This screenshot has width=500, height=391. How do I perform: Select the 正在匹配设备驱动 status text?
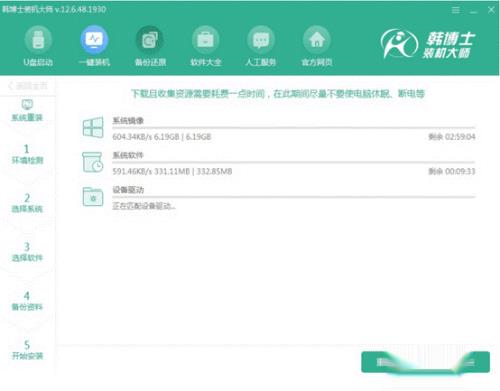144,206
